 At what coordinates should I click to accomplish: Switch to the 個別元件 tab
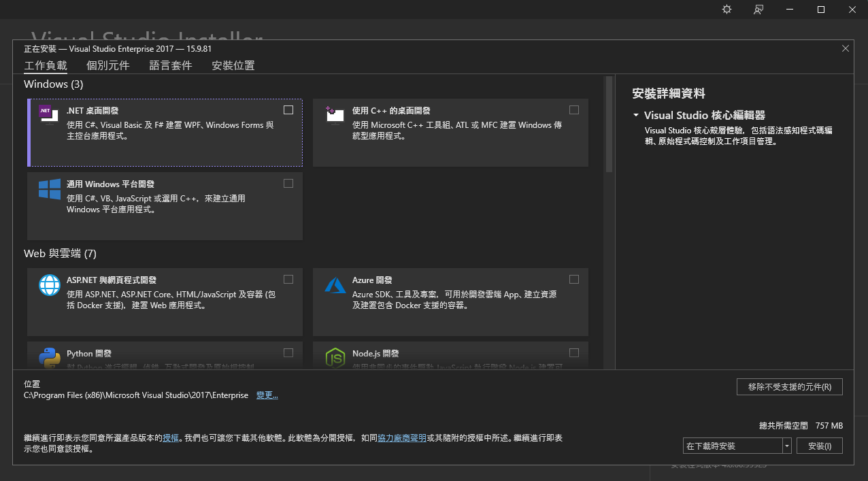coord(108,65)
